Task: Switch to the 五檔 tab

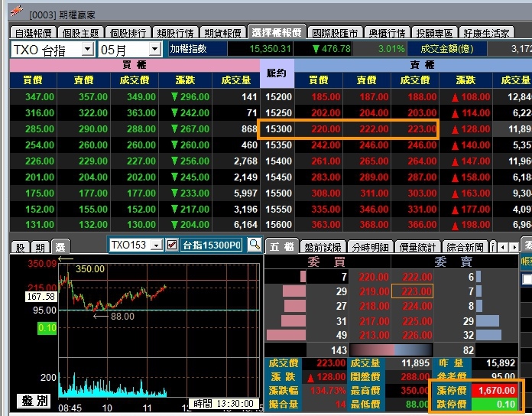Action: pyautogui.click(x=281, y=246)
